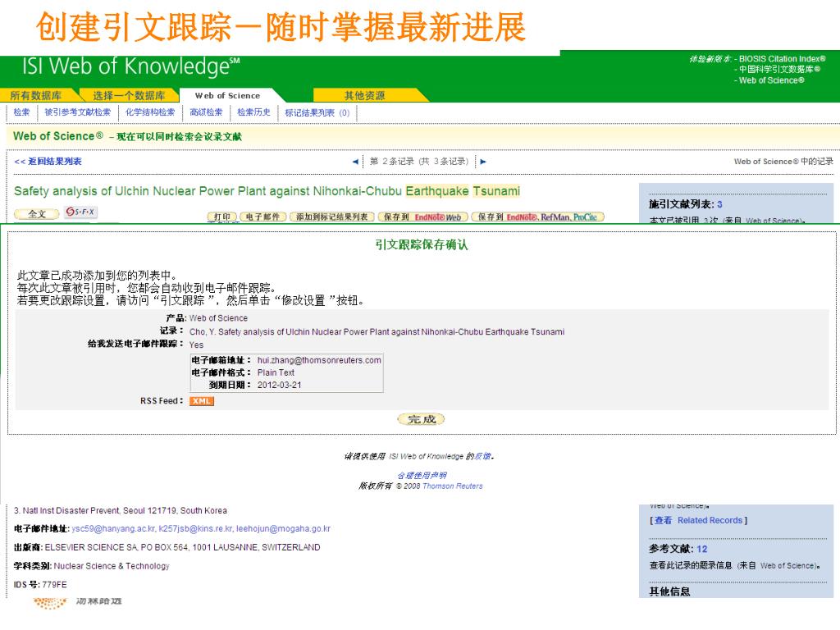Open 标记结果列表 (0)
The image size is (840, 630).
(x=317, y=112)
